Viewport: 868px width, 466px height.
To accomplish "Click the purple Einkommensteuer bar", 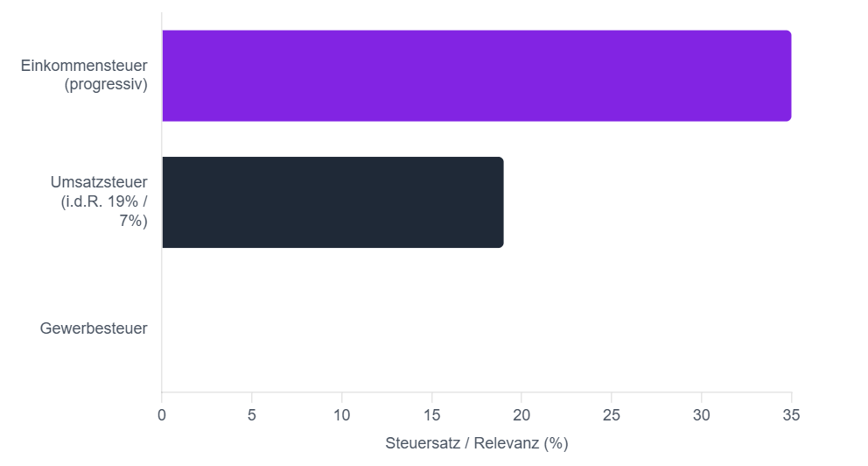I will pyautogui.click(x=477, y=76).
